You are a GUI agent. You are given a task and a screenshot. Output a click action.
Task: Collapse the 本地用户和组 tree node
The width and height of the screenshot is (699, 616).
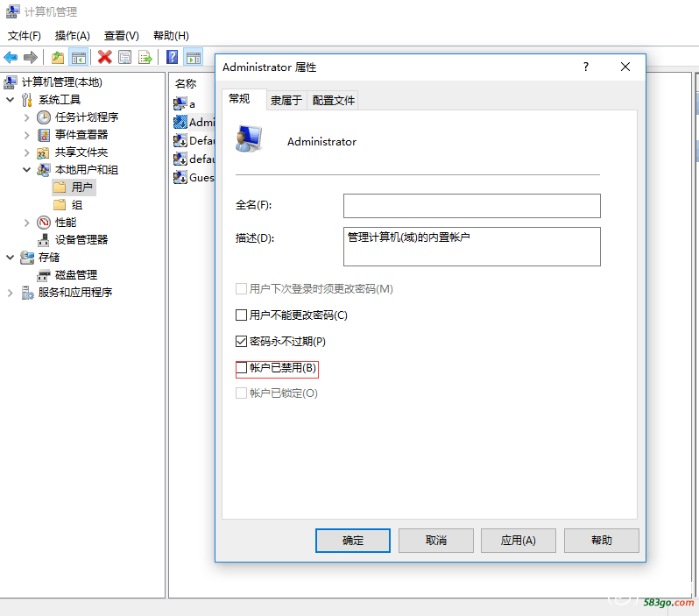click(x=27, y=170)
